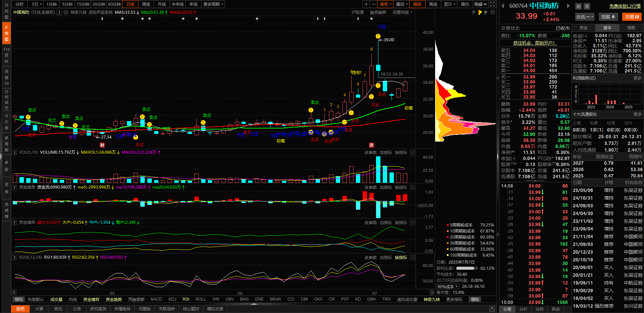
Task: Click the 获利比率 progress bar
Action: click(467, 268)
